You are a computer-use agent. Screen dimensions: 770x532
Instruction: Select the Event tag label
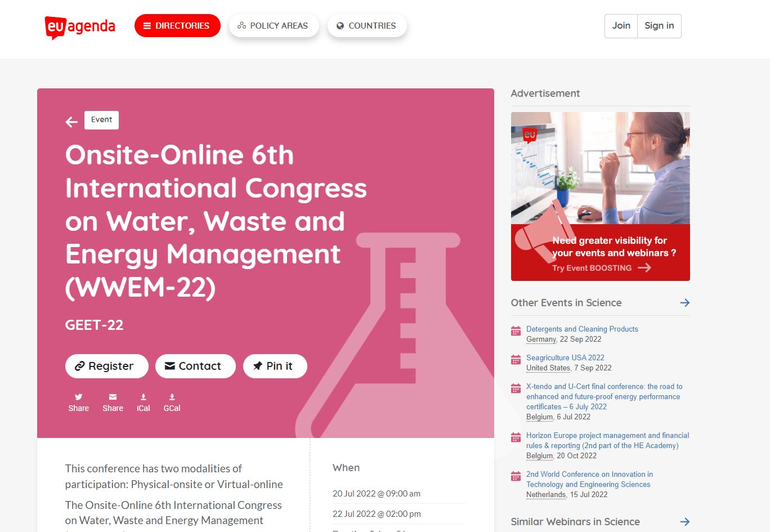[101, 120]
